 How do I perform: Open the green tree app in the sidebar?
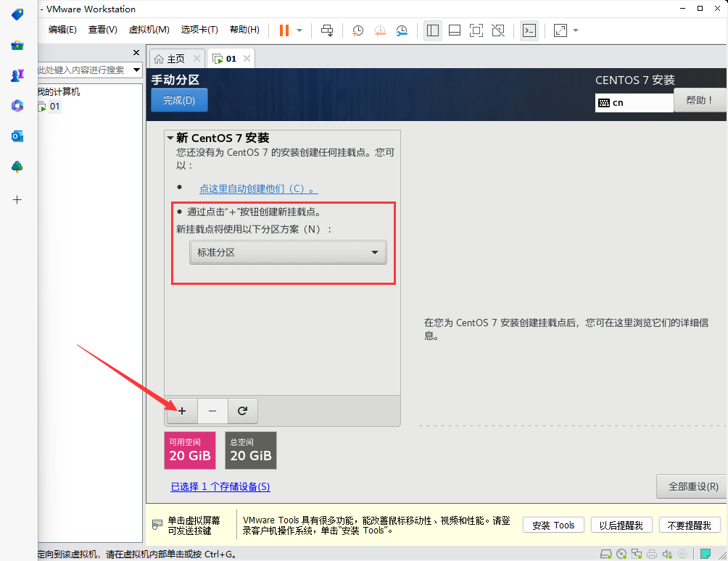17,167
